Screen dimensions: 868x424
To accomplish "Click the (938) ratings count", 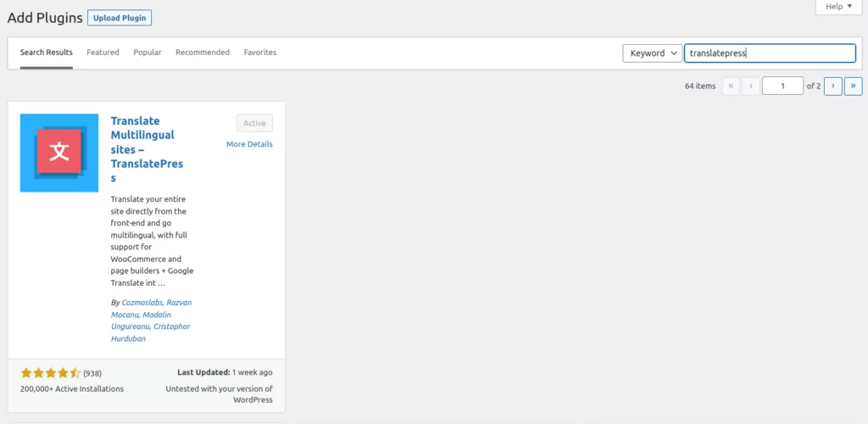I will click(x=92, y=373).
